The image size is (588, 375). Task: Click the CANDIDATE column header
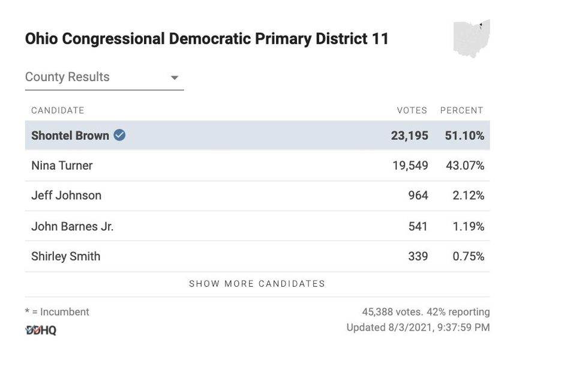point(58,110)
